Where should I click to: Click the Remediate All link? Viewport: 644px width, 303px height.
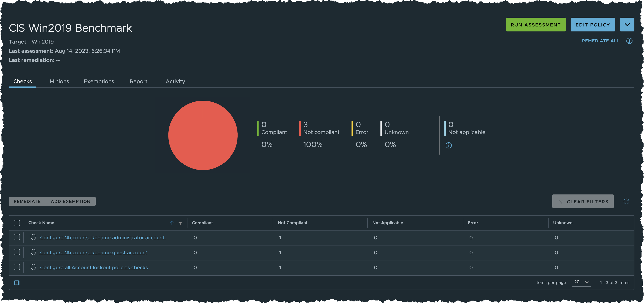point(600,41)
